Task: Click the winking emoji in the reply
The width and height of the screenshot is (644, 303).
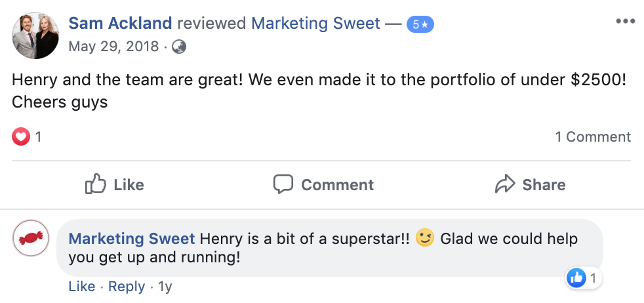Action: click(426, 237)
